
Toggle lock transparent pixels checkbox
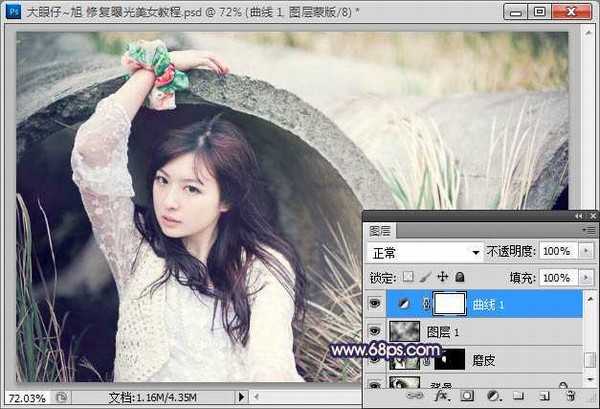tap(408, 276)
